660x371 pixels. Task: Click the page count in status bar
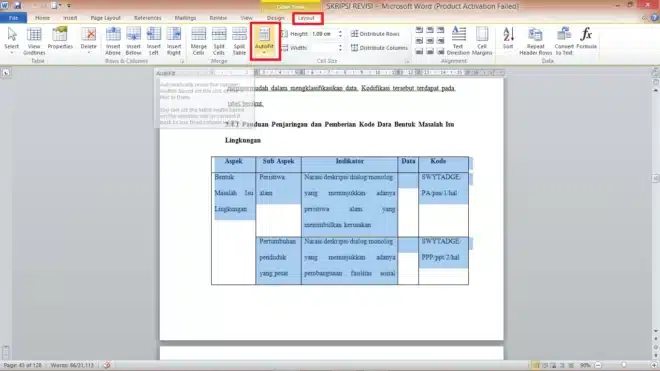pyautogui.click(x=22, y=365)
